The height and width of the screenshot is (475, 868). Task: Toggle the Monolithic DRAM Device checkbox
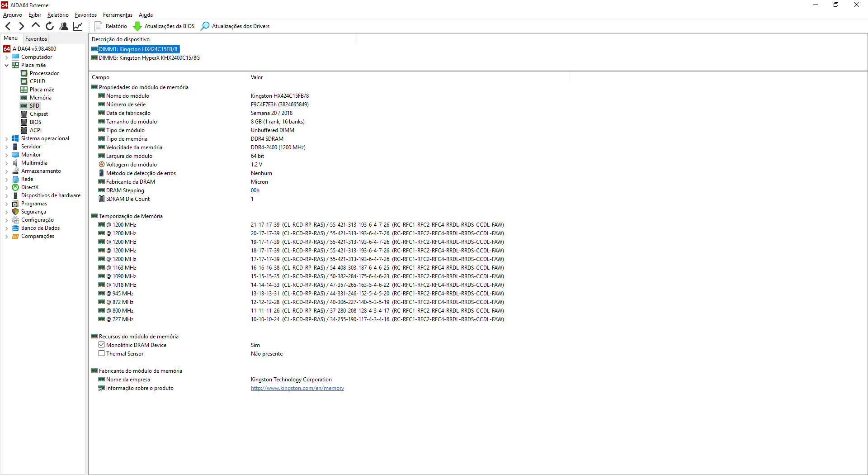click(102, 345)
